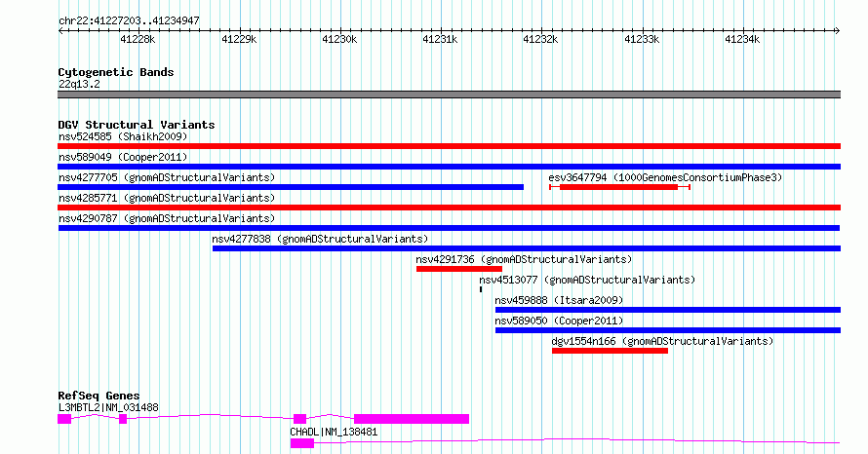Click the 41229k ruler position
The image size is (868, 454).
click(x=239, y=39)
